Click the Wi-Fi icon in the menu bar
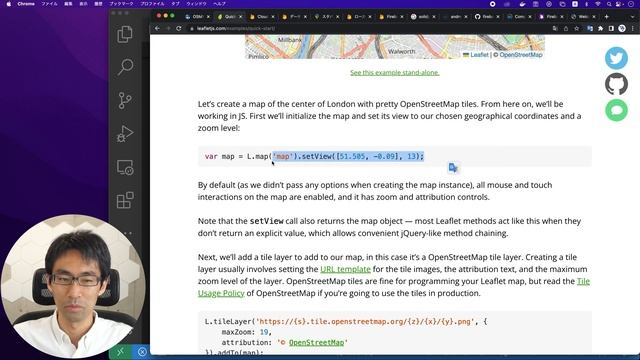This screenshot has width=640, height=360. [x=598, y=4]
